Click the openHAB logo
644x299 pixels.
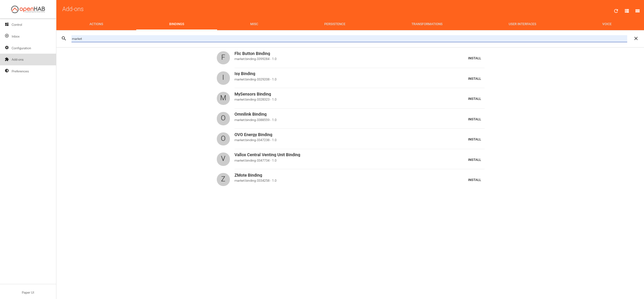pos(28,9)
